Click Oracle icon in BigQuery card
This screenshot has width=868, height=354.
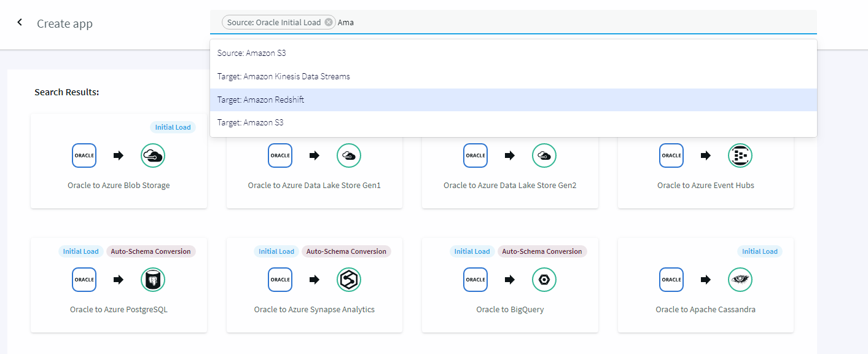tap(475, 280)
